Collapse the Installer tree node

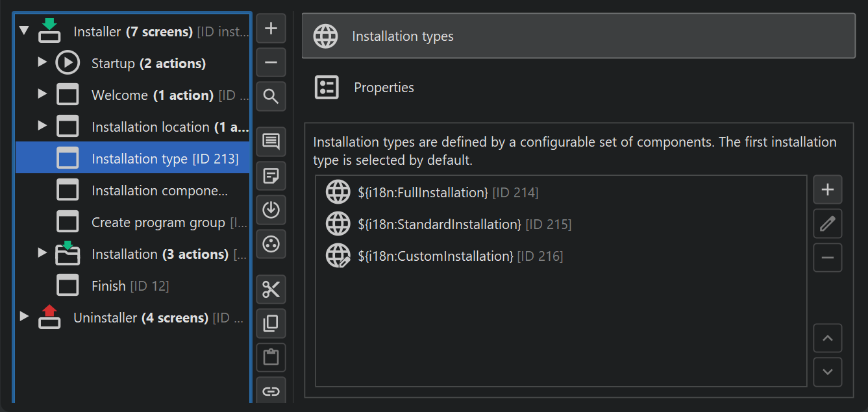tap(25, 30)
